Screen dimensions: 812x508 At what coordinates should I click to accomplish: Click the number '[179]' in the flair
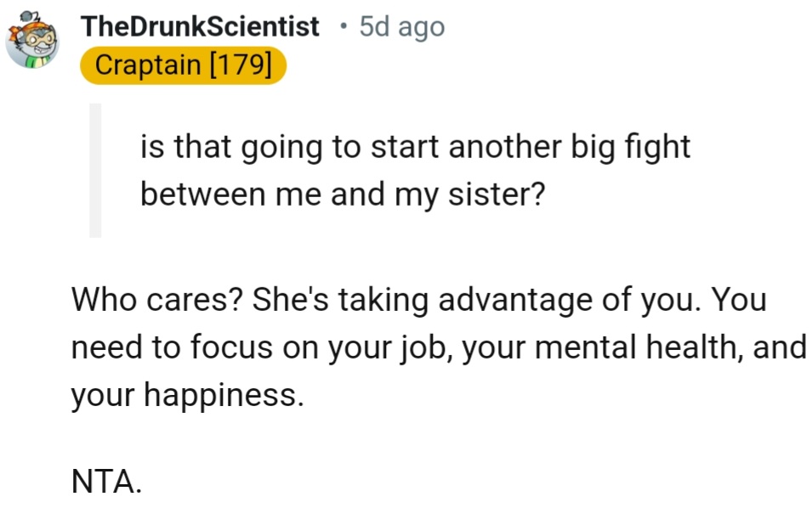click(240, 66)
